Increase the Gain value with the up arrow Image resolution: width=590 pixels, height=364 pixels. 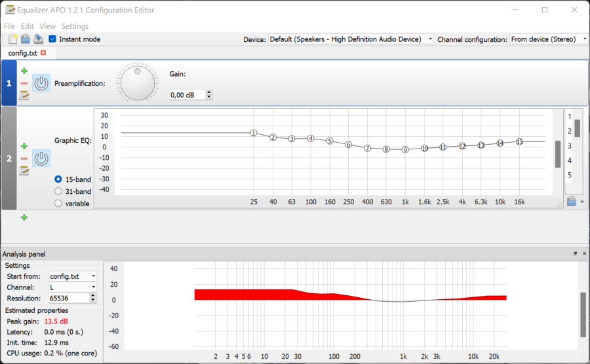pos(209,92)
